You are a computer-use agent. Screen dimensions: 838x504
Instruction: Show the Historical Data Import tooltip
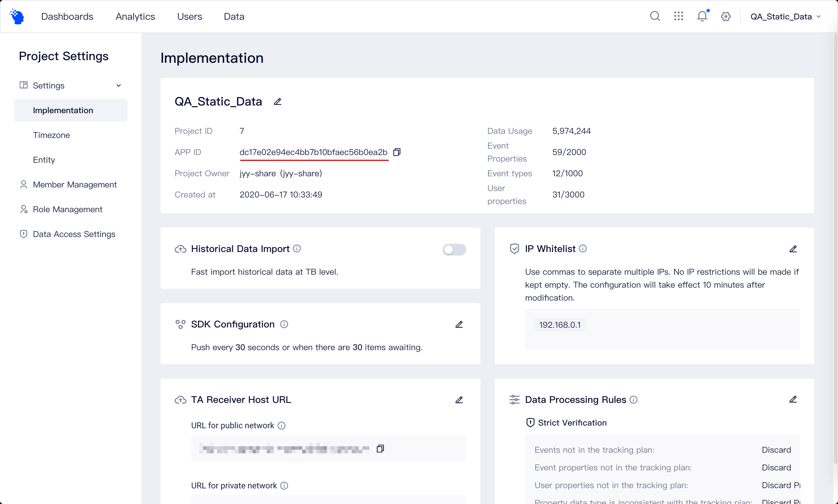[x=297, y=248]
